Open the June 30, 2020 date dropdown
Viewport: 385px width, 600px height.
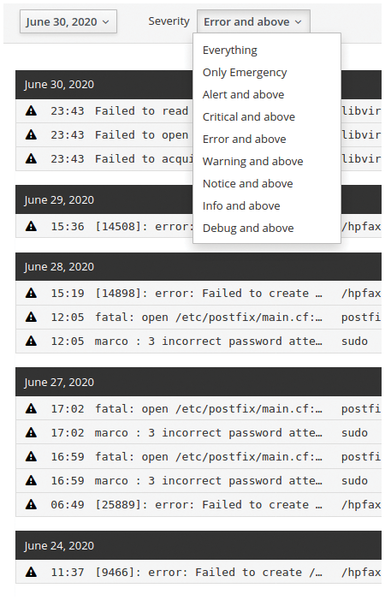click(x=68, y=22)
